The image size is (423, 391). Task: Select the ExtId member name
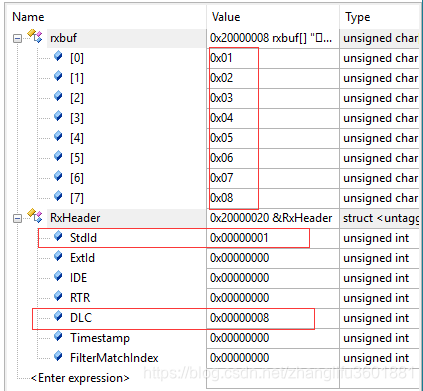[x=82, y=258]
